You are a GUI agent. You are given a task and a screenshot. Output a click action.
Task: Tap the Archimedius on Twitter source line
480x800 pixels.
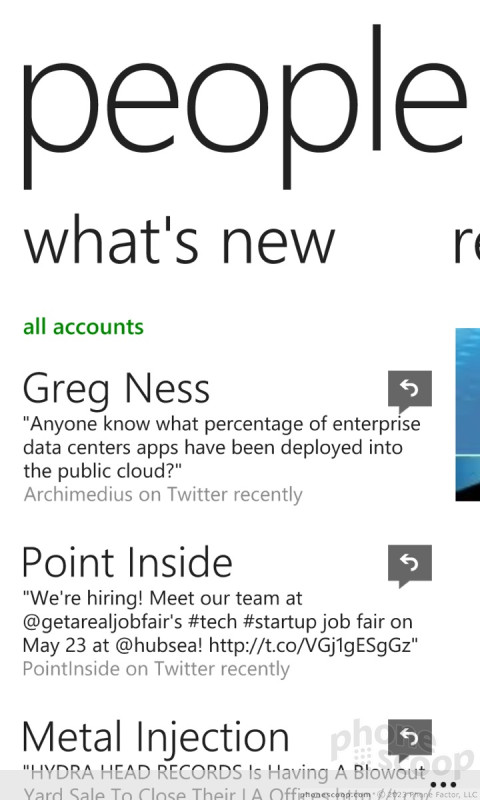point(163,494)
